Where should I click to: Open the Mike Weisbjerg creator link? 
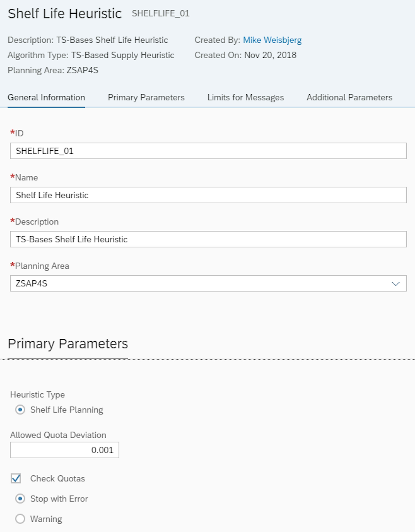pos(272,40)
